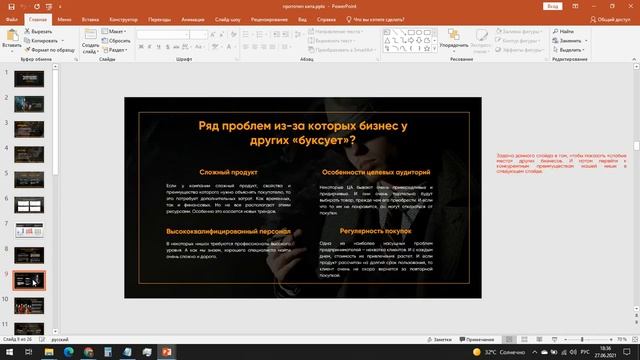Open the Animation (Анимация) tab
The image size is (640, 360).
click(193, 19)
